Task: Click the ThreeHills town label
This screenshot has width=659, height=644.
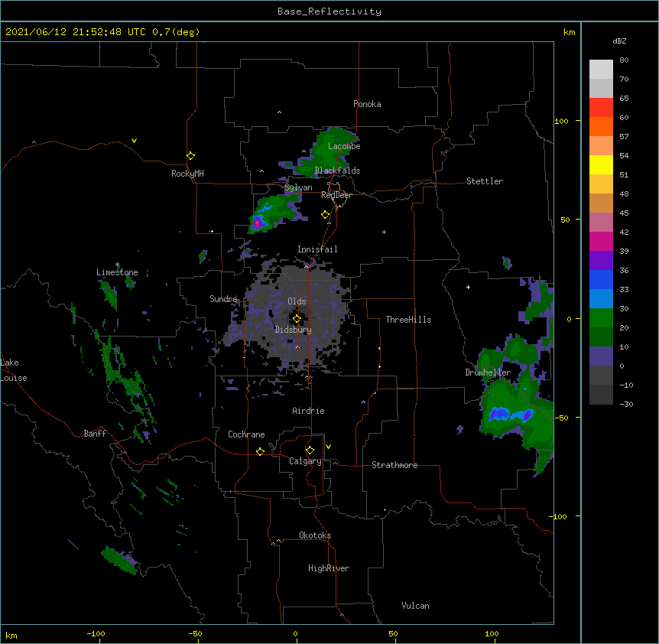Action: coord(408,320)
